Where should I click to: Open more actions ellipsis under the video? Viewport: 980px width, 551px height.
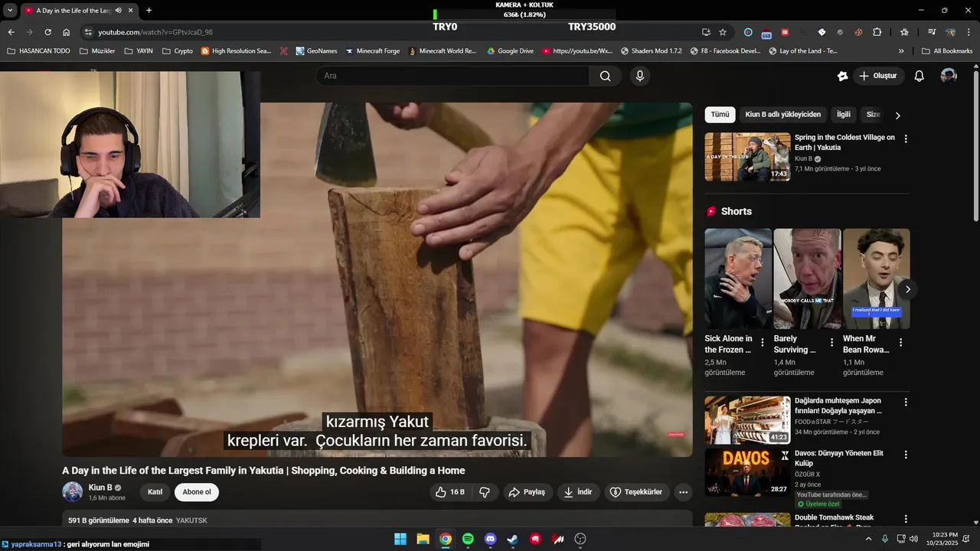pyautogui.click(x=684, y=492)
